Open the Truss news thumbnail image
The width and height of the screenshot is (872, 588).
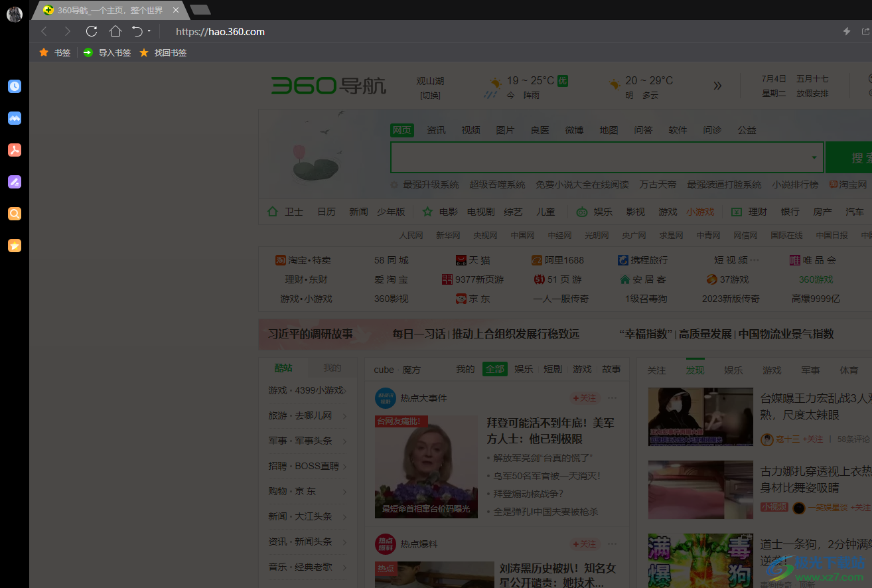click(426, 467)
